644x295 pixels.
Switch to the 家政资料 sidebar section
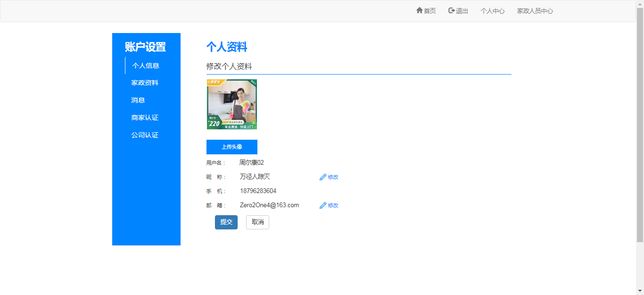[x=145, y=83]
